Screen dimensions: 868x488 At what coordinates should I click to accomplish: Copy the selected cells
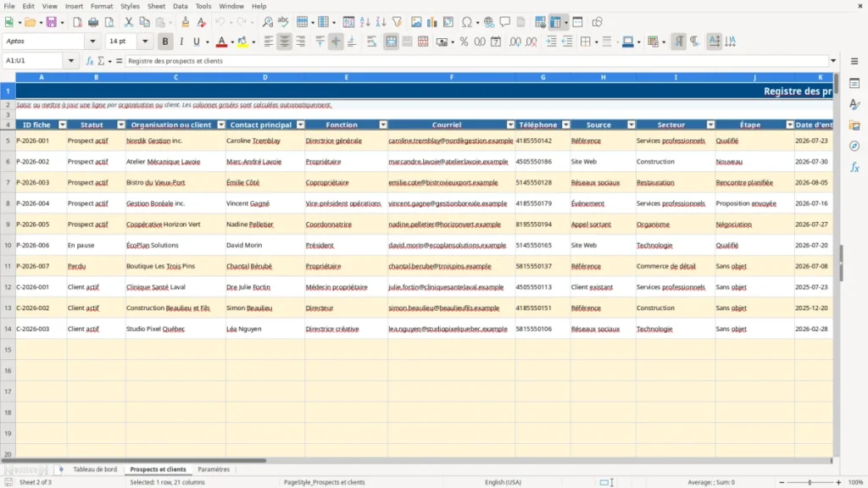pyautogui.click(x=144, y=22)
